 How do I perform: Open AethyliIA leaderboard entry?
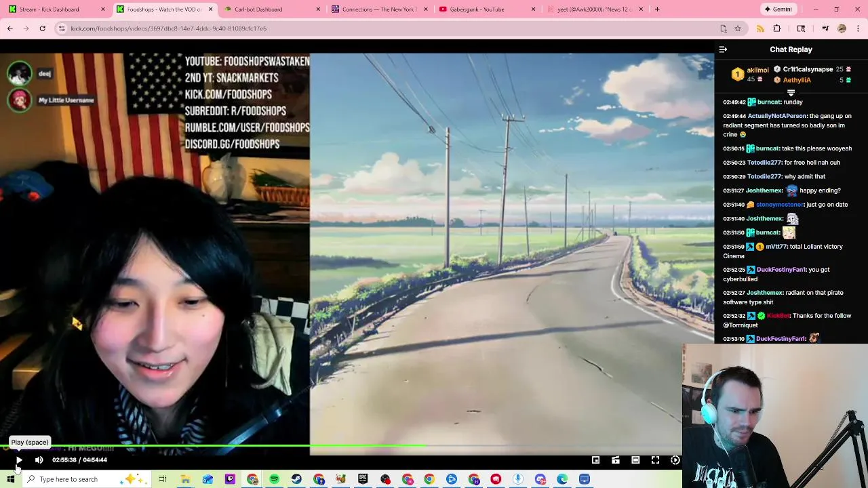[x=812, y=80]
